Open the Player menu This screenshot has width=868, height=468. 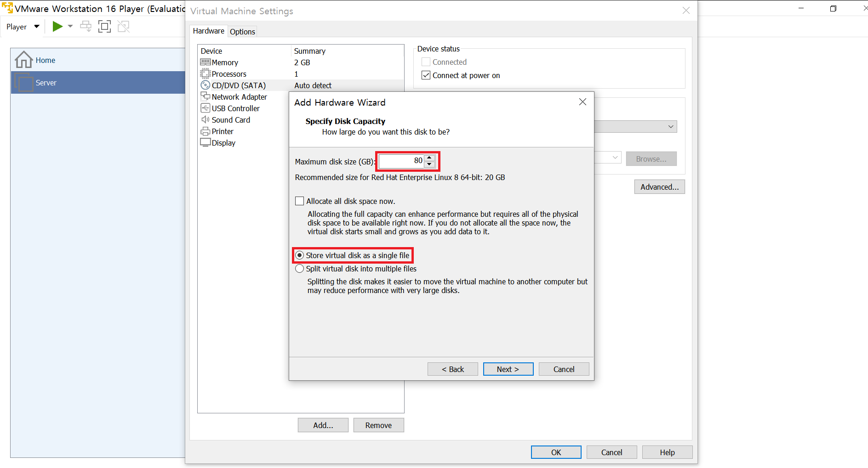coord(23,27)
